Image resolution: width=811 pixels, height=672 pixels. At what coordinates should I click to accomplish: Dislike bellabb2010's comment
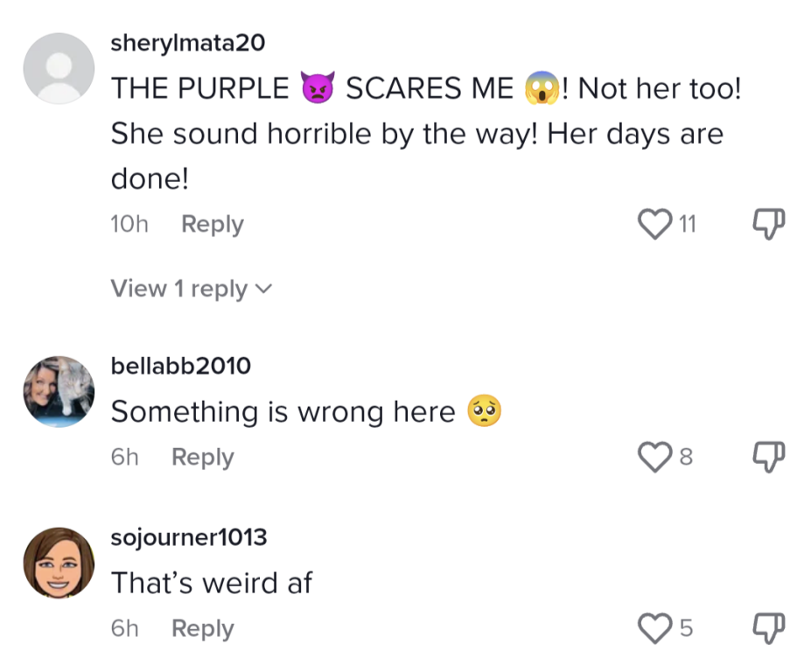coord(768,457)
